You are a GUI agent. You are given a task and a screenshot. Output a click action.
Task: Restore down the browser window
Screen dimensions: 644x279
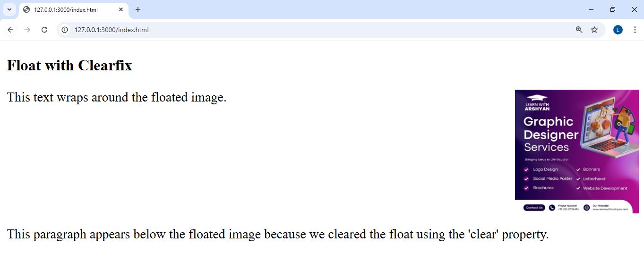point(613,9)
